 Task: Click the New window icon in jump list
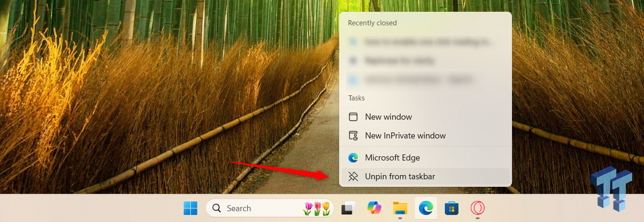pos(353,117)
